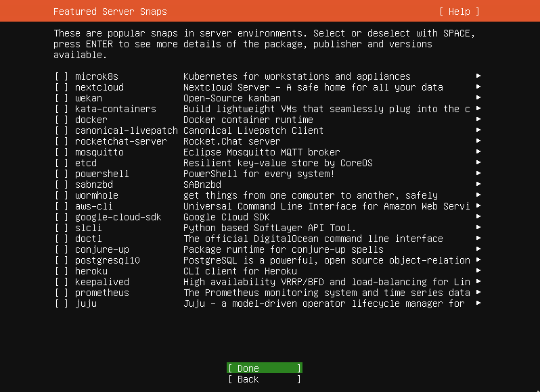Go back with the Back button

point(265,379)
